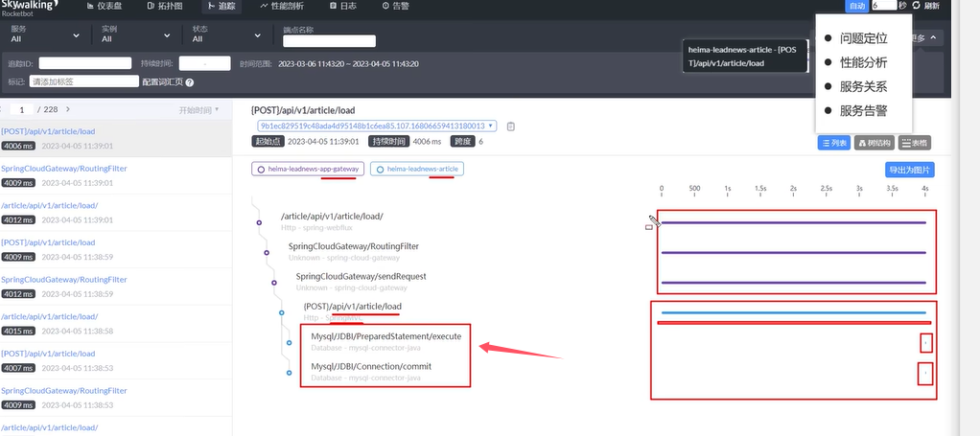The height and width of the screenshot is (436, 980).
Task: Select RoutingFilter trace at 11:39:01
Action: 116,175
